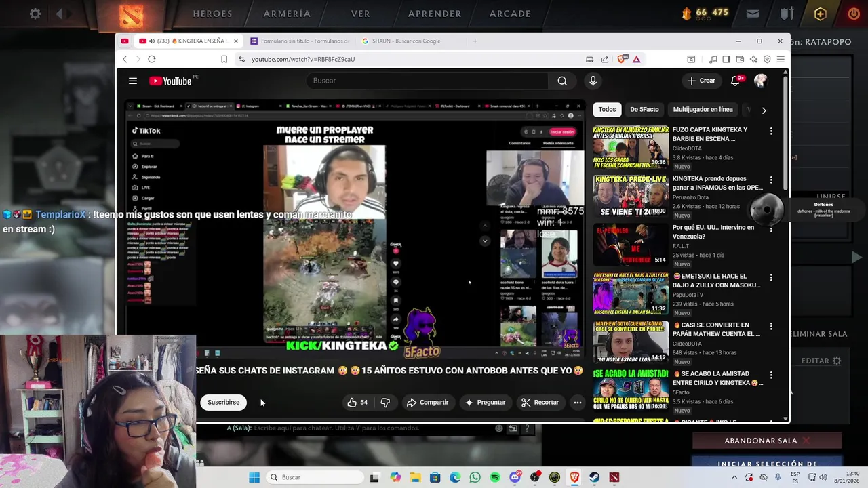Dislike the video with thumbs down
The height and width of the screenshot is (488, 868).
click(385, 403)
